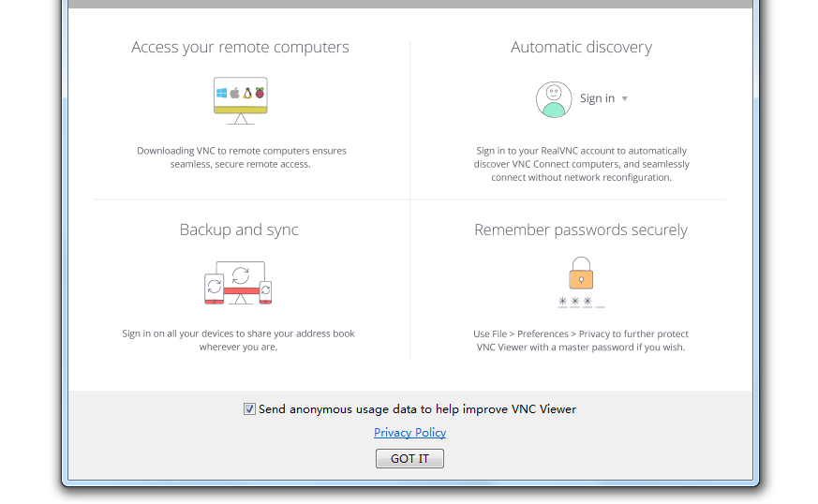Viewport: 818px width, 504px height.
Task: Click the Linux penguin logo on the monitor
Action: 247,94
